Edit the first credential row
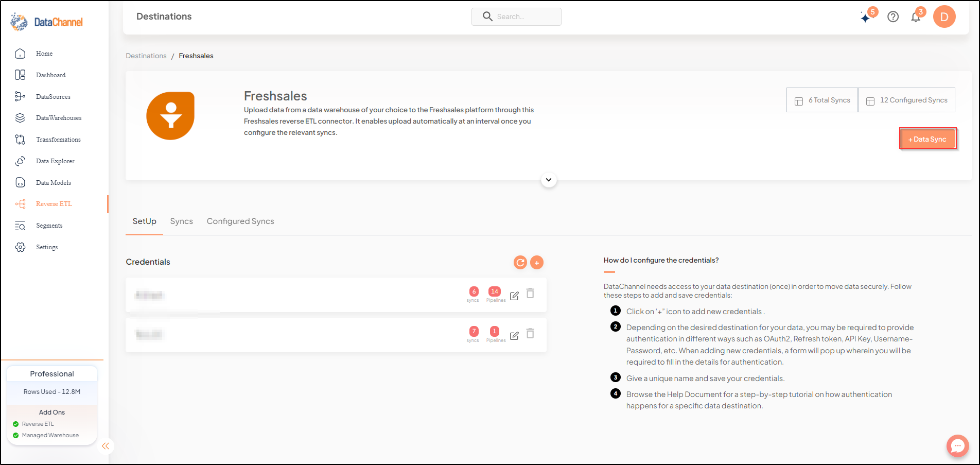 tap(514, 296)
